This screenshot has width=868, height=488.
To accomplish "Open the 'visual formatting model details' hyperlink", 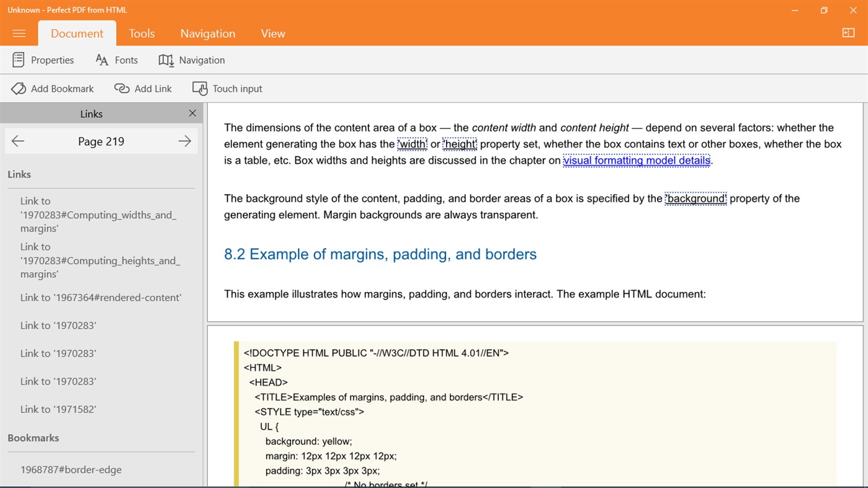I will (637, 160).
